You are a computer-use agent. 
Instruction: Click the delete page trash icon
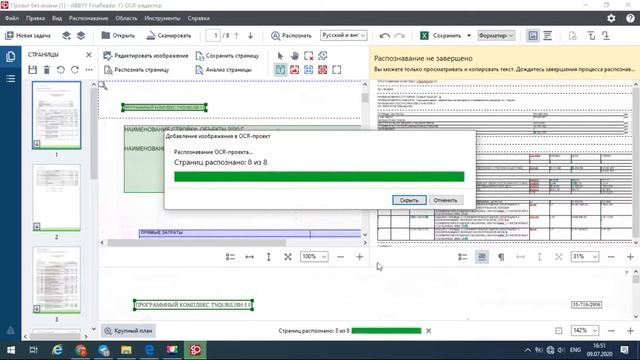coord(47,70)
